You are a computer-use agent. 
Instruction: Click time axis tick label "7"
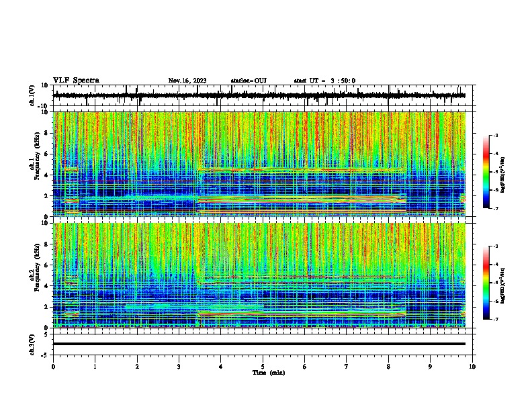tap(347, 367)
